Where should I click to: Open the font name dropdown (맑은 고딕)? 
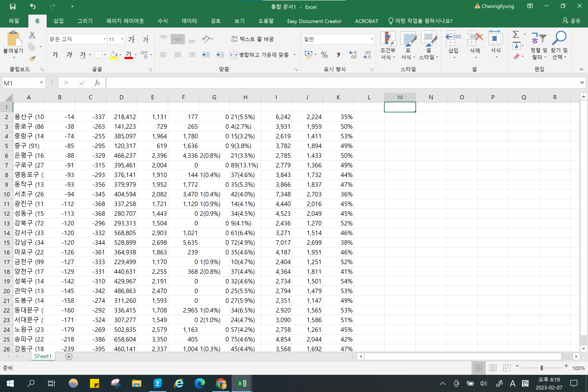point(105,39)
